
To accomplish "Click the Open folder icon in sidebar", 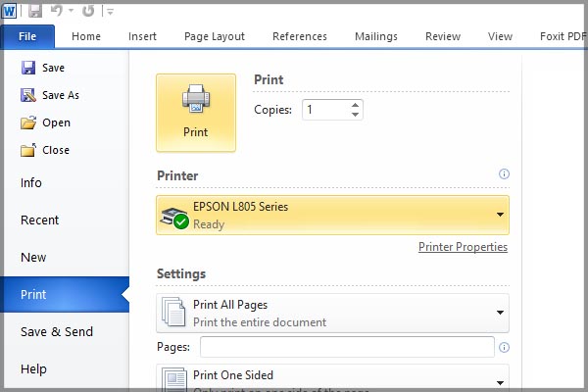I will tap(27, 122).
